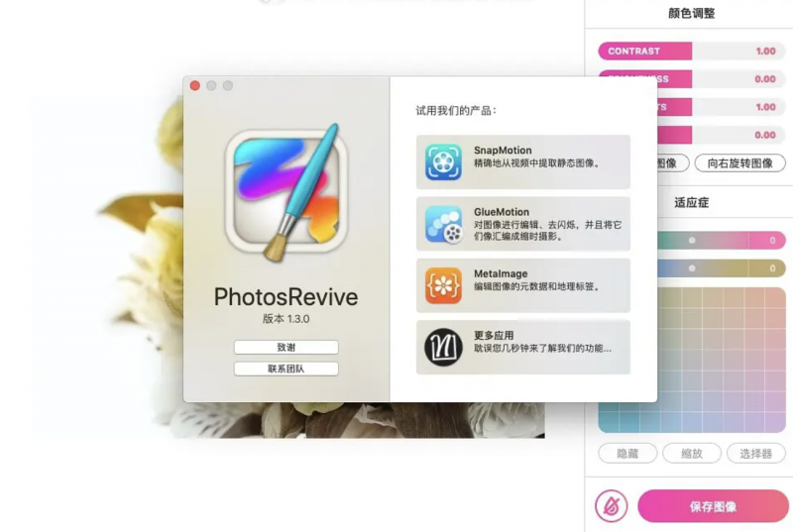Click the 向右旋转图像 rotate right button
The height and width of the screenshot is (532, 793).
(739, 163)
